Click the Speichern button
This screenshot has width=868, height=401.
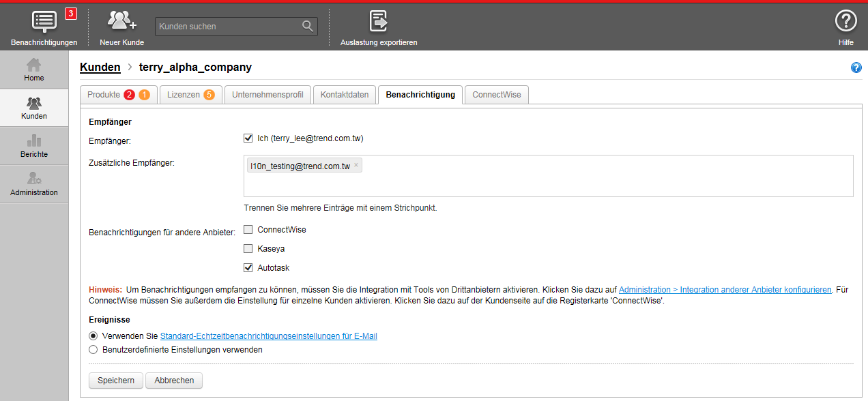pyautogui.click(x=116, y=381)
